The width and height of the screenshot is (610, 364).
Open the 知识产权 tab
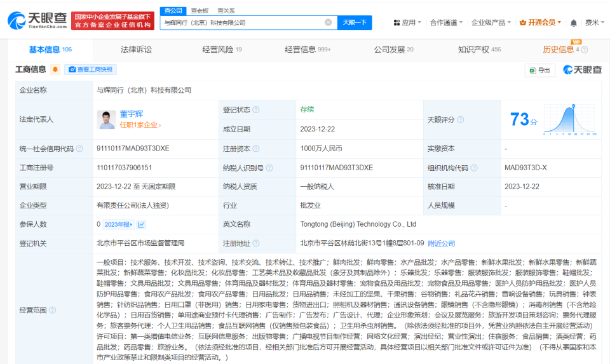pos(479,50)
